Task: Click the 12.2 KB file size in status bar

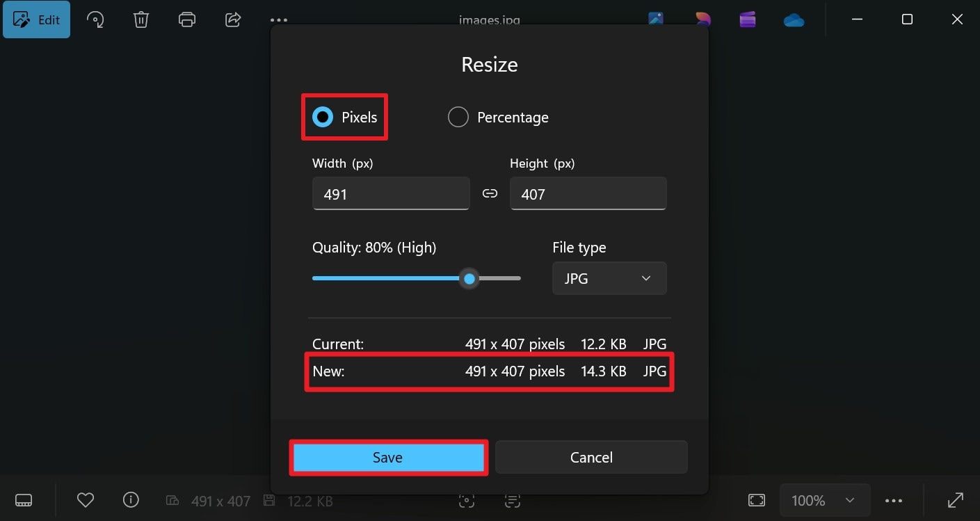Action: (x=310, y=501)
